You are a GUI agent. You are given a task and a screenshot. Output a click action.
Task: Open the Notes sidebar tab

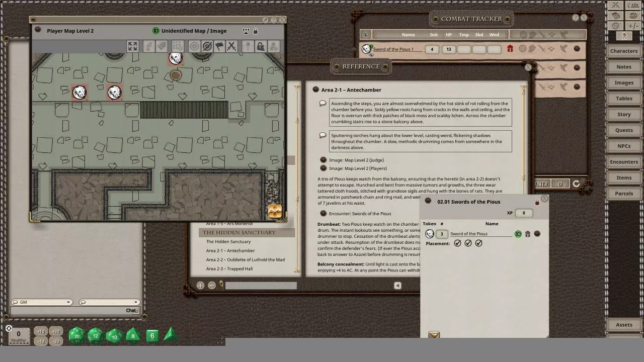[x=624, y=67]
